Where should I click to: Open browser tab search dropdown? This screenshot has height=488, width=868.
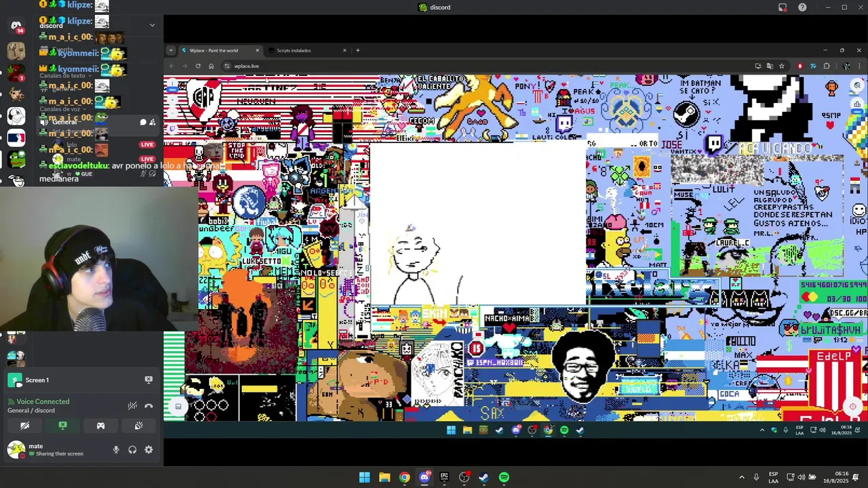(170, 50)
